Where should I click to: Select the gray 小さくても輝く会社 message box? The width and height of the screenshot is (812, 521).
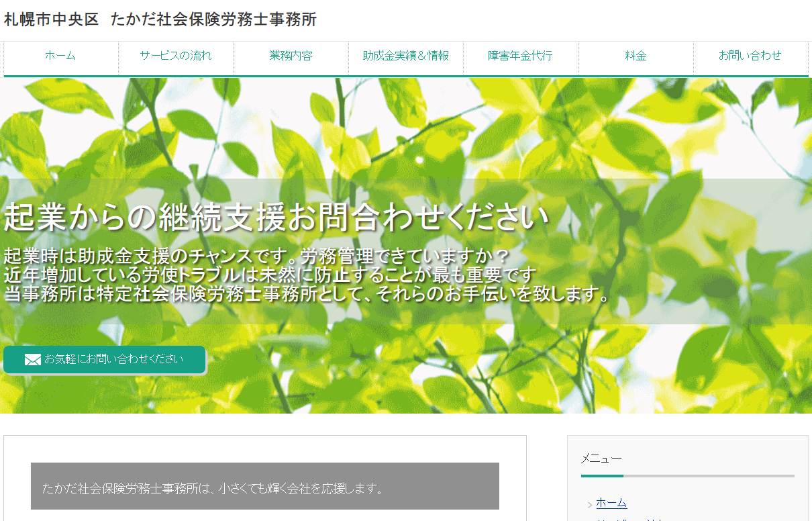265,485
